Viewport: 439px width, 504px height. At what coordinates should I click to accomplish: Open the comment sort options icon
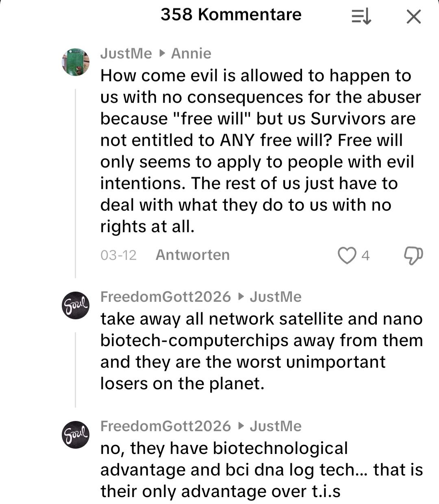pos(361,17)
